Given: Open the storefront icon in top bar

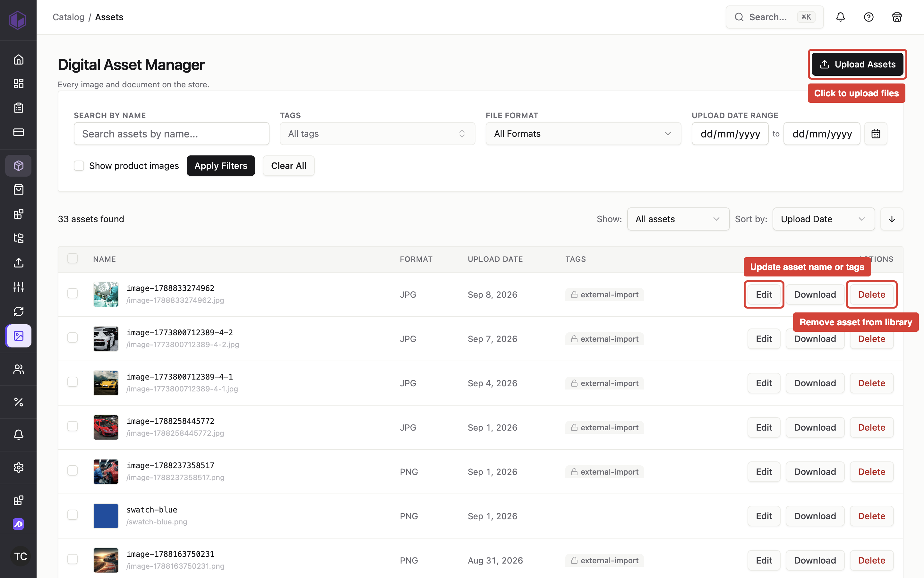Looking at the screenshot, I should (x=896, y=17).
